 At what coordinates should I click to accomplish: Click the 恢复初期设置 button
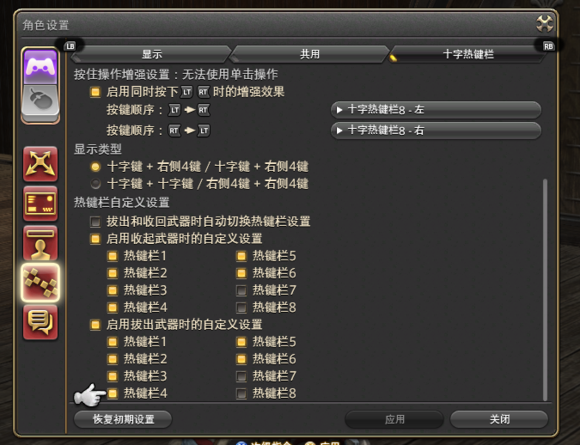123,419
